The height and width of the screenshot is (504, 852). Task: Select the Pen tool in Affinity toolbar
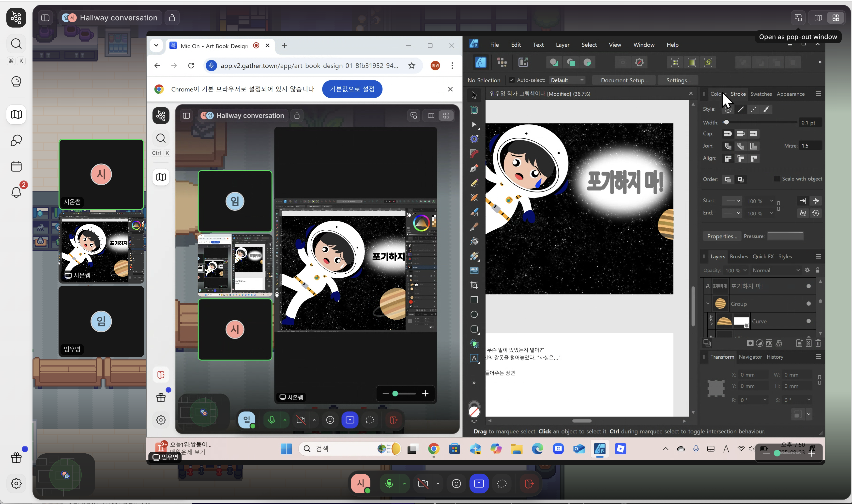click(474, 168)
